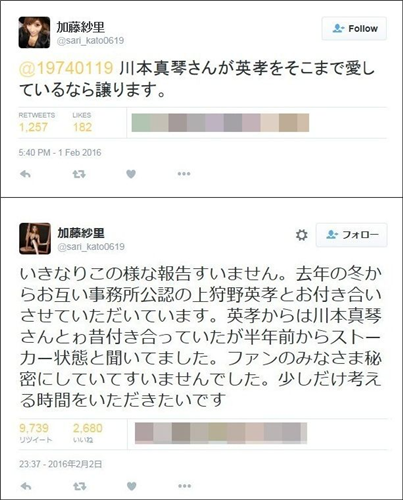Like the first tweet with the heart icon
This screenshot has width=403, height=500.
[131, 174]
